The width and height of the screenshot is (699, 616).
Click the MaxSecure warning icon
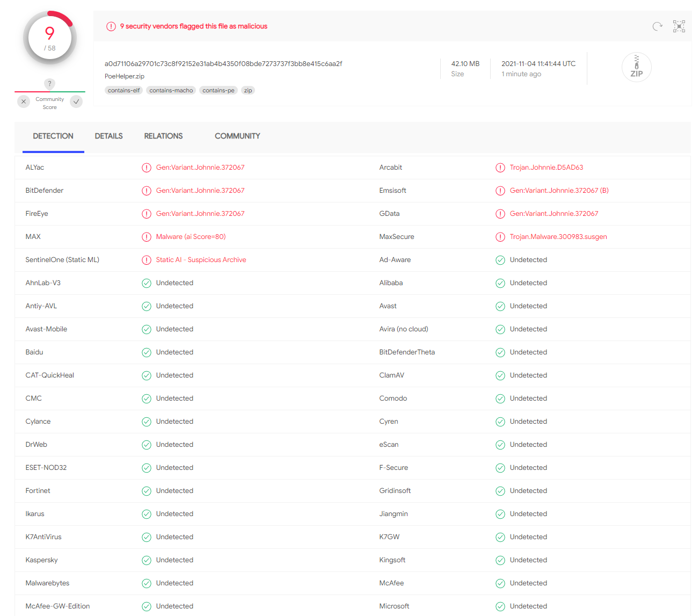pos(500,237)
